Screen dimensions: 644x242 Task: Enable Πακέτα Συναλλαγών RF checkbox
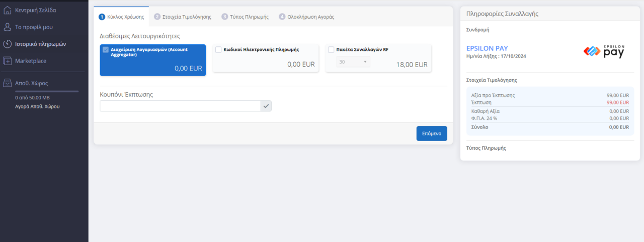331,49
